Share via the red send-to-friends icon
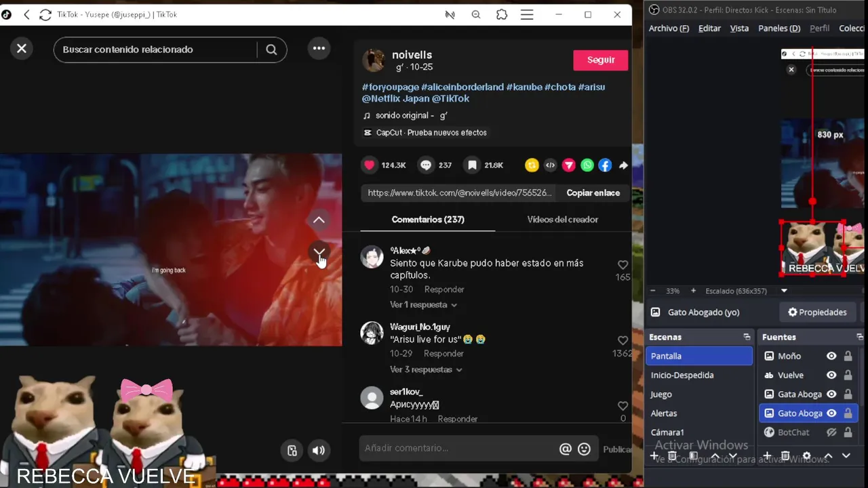Image resolution: width=868 pixels, height=488 pixels. click(x=569, y=165)
